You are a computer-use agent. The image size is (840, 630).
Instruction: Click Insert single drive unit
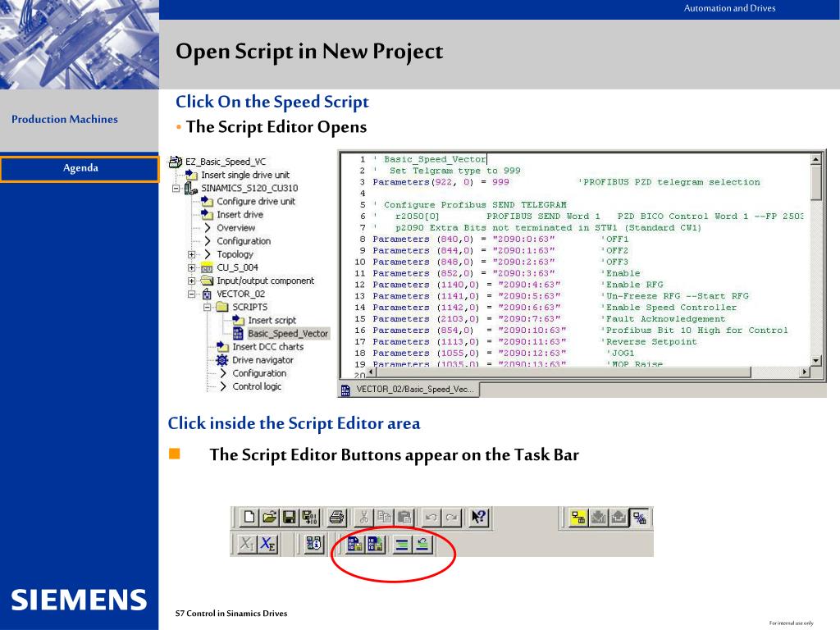point(244,175)
